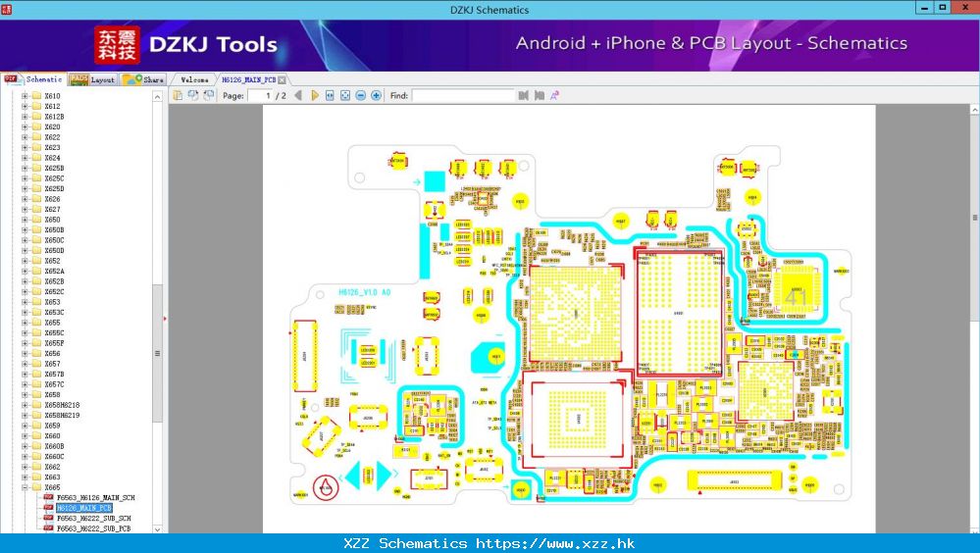Go to next page with yellow right arrow

pyautogui.click(x=314, y=96)
